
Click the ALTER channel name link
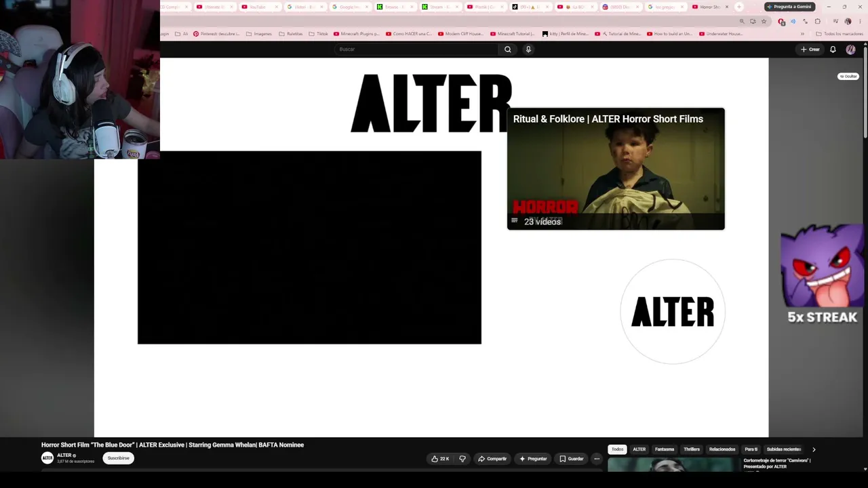point(64,455)
